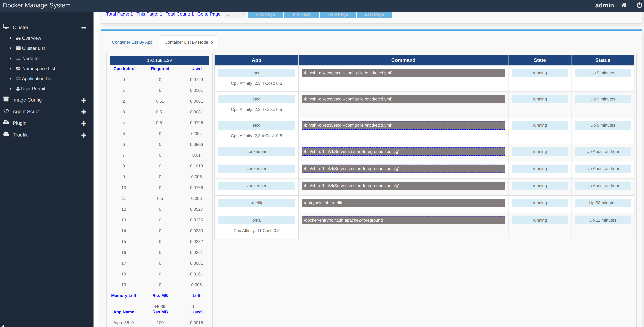Click arrow beside Application List item
Screen dimensions: 644x327
(11, 79)
